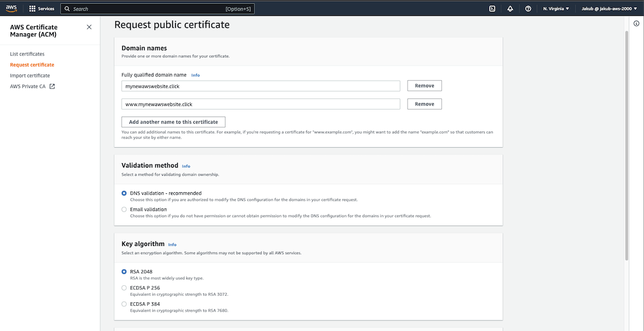Click Add another name to this certificate
644x331 pixels.
[x=173, y=122]
